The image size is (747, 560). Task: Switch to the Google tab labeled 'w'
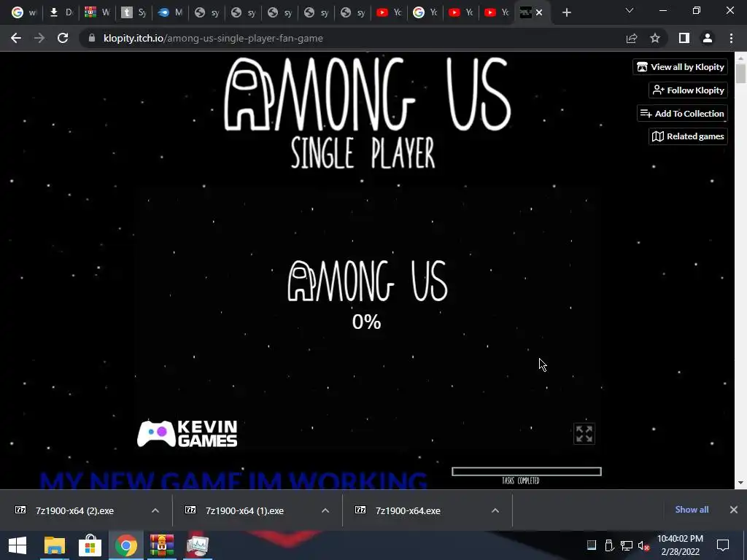pos(23,13)
